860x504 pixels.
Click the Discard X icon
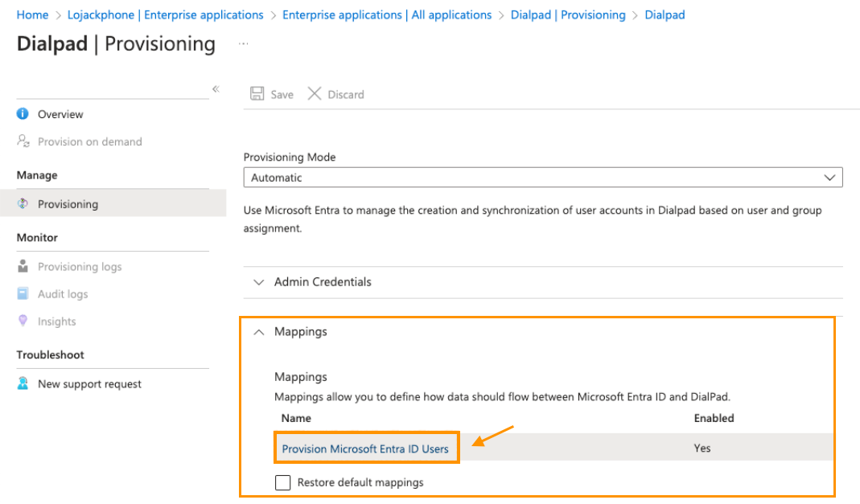tap(315, 94)
